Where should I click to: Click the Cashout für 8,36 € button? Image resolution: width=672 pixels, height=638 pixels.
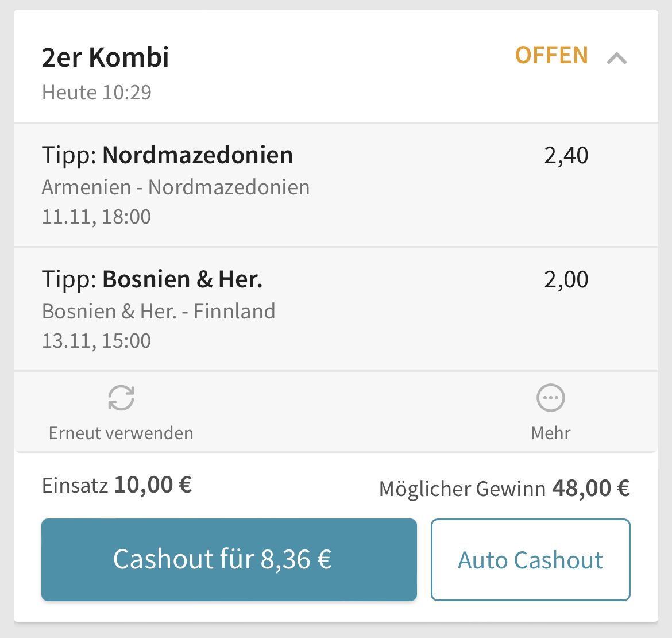point(229,559)
